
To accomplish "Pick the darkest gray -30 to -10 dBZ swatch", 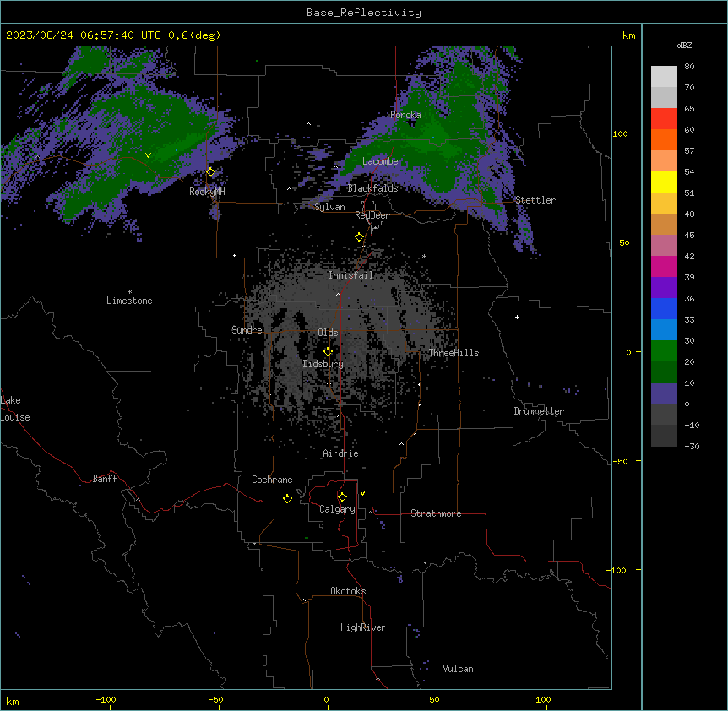I will [664, 436].
